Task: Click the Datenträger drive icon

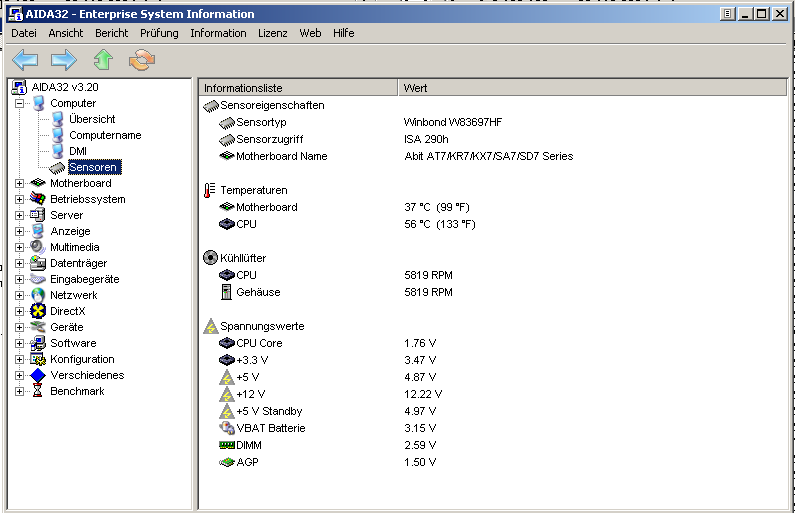Action: (38, 263)
